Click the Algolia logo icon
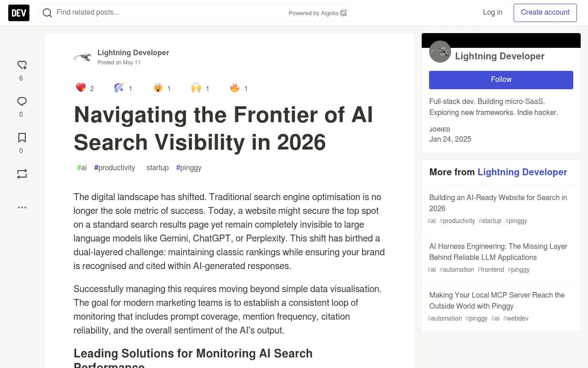Screen dimensions: 588x368 343,13
